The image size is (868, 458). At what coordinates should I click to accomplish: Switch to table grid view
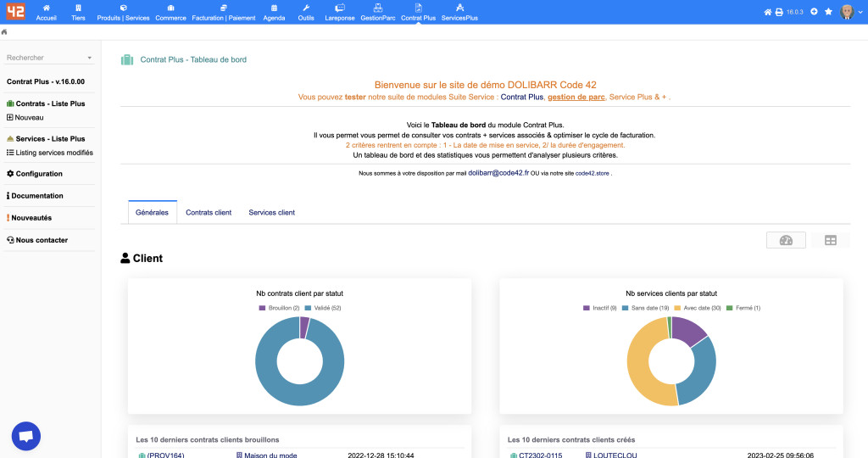point(831,240)
